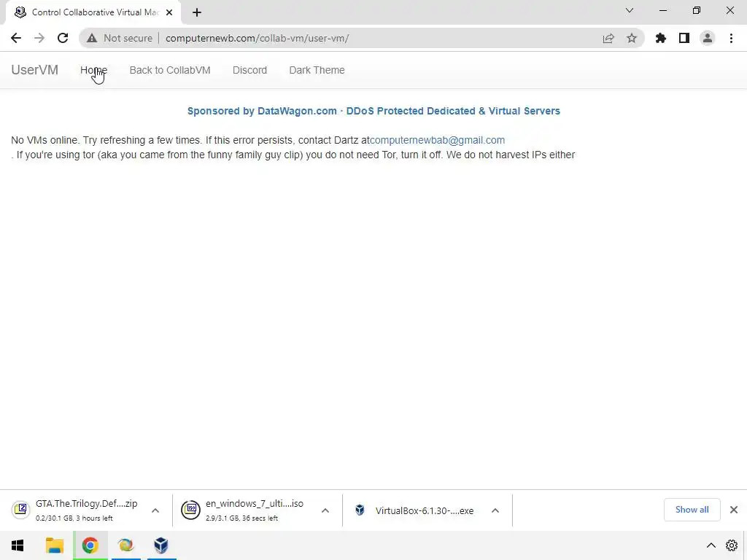Open the VirtualBox taskbar icon
The height and width of the screenshot is (560, 747).
click(x=161, y=545)
